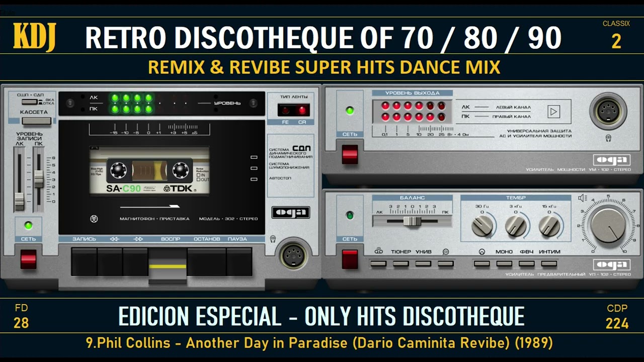Push the ИНТИМ button

coord(549,263)
